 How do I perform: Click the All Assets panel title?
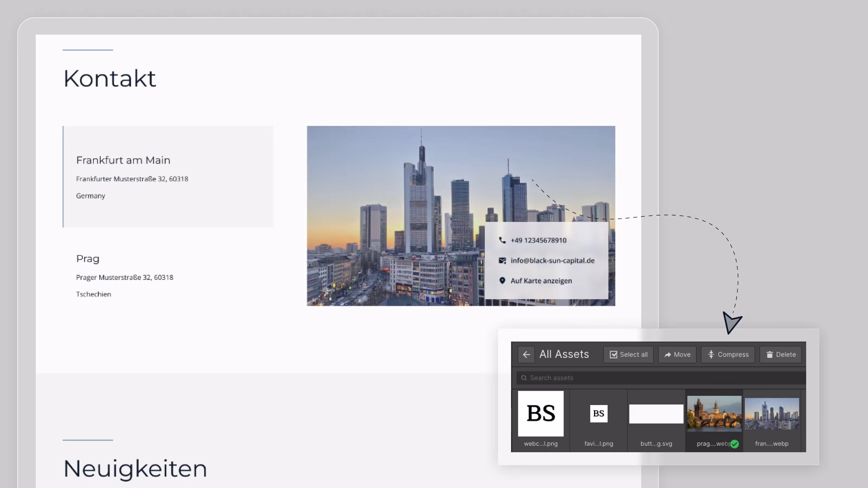564,354
